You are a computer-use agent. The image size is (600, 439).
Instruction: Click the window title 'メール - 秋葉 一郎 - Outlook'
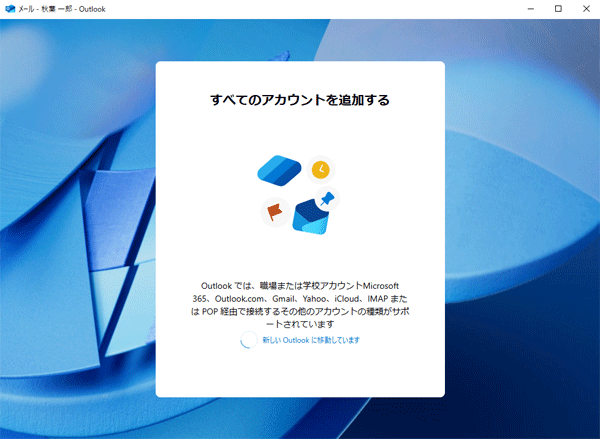[62, 9]
